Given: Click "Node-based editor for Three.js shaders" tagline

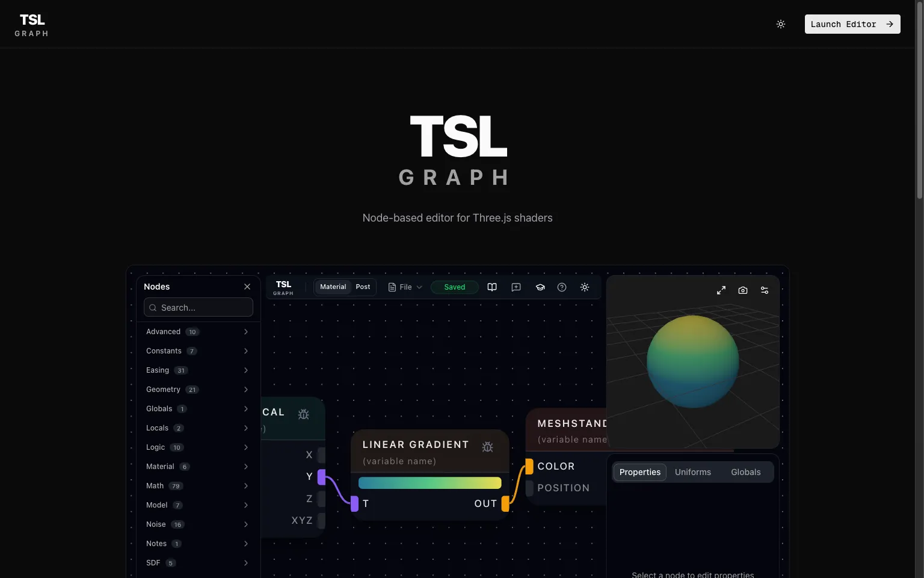Looking at the screenshot, I should [x=457, y=218].
